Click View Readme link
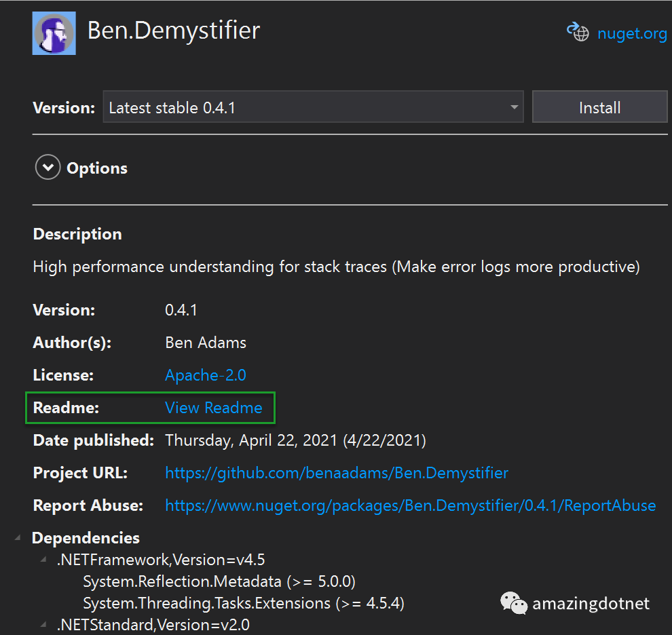 pos(213,408)
